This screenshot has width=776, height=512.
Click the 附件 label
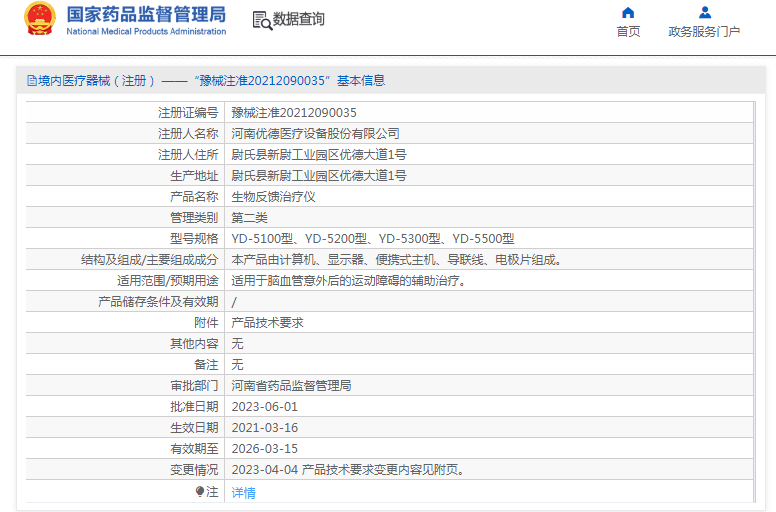206,323
